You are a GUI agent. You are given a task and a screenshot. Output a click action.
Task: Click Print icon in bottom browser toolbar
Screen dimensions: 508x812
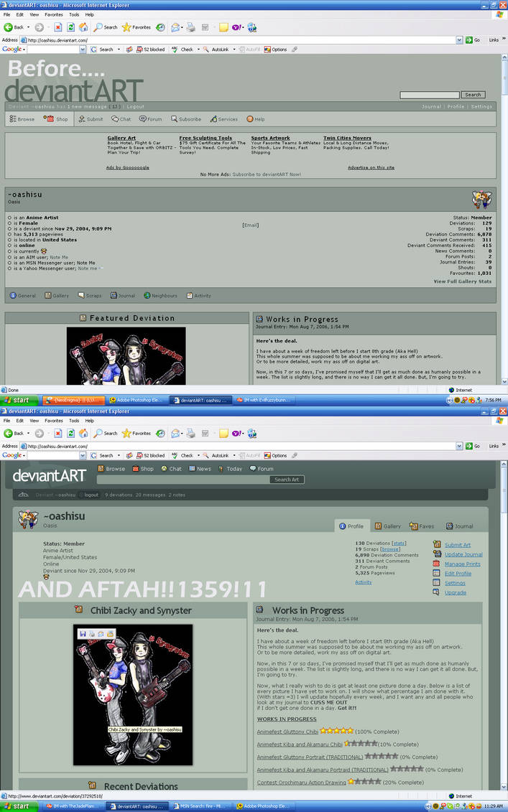(190, 434)
